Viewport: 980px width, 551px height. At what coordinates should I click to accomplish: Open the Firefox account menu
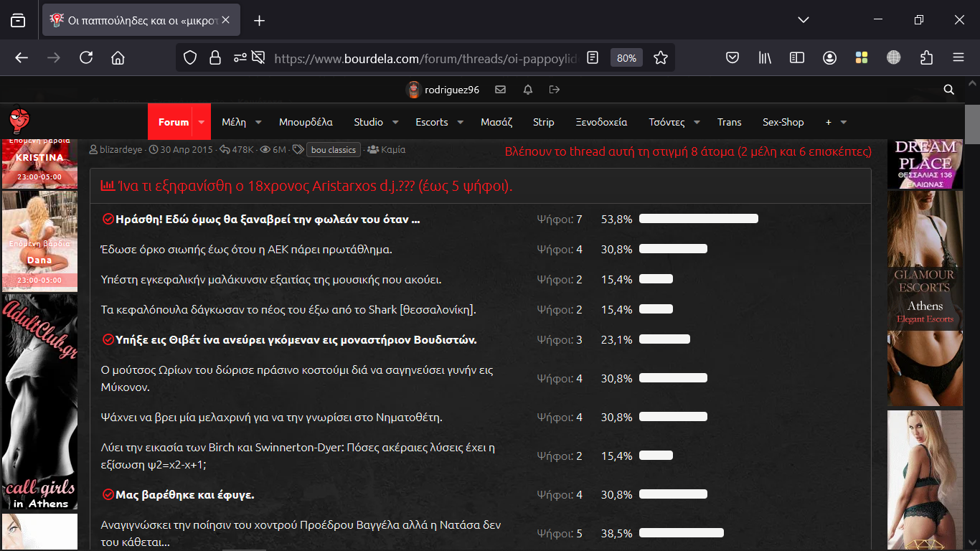(829, 57)
